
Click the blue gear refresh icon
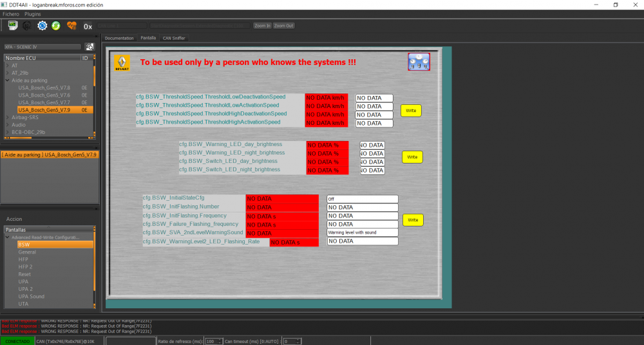pos(43,26)
